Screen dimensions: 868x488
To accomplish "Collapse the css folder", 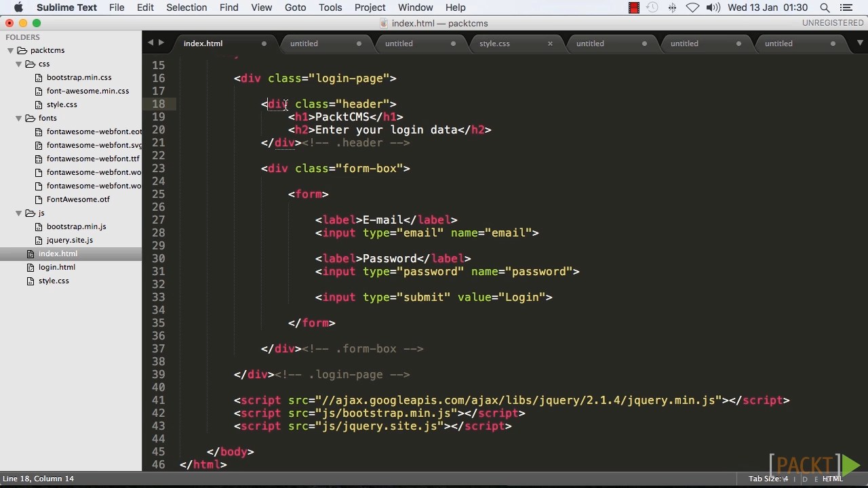I will click(x=19, y=64).
